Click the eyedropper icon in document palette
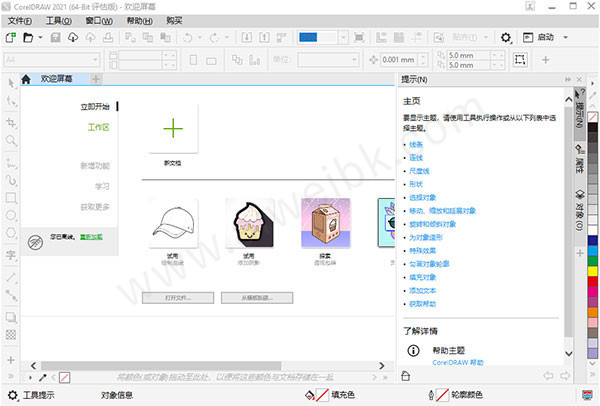This screenshot has height=406, width=600. 42,378
